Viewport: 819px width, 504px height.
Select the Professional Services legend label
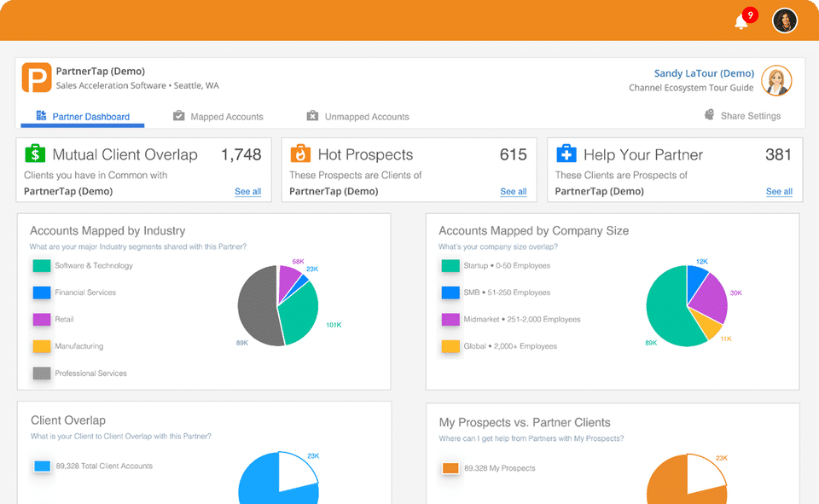coord(91,373)
